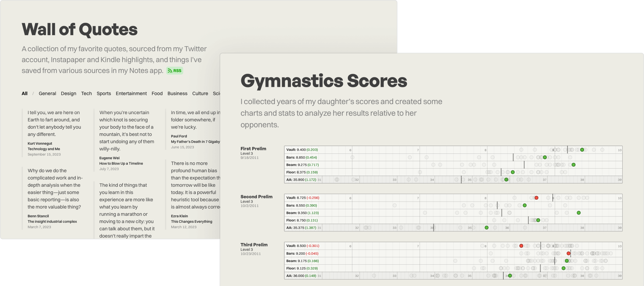Viewport: 644px width, 286px height.
Task: Click the green dot in First Prelim Vault row
Action: click(582, 150)
